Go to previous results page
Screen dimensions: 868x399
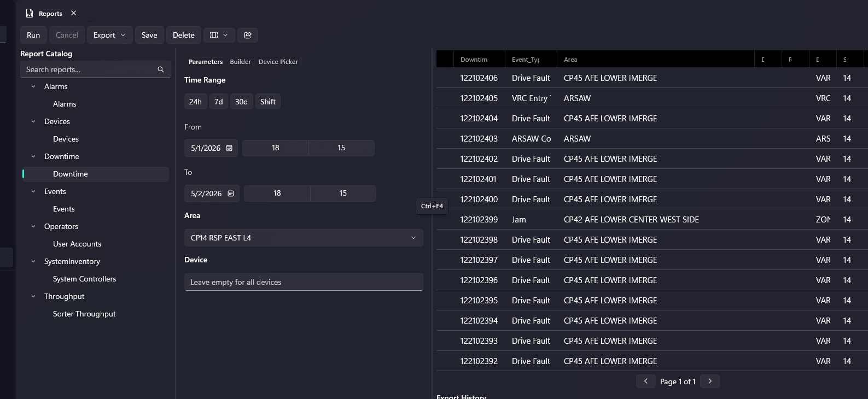tap(646, 382)
